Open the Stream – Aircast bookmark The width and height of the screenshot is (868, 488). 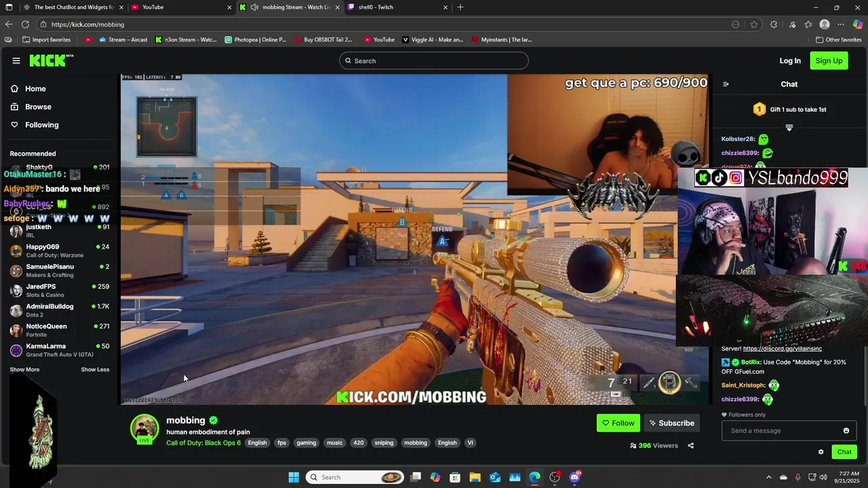point(123,39)
